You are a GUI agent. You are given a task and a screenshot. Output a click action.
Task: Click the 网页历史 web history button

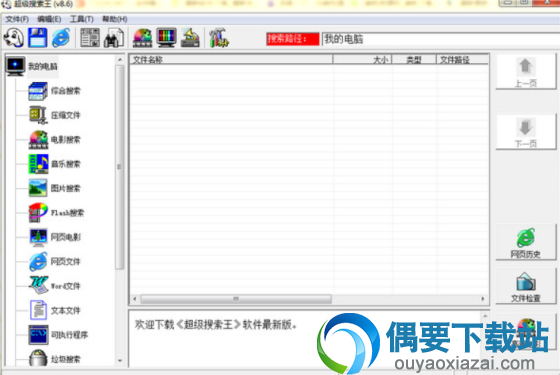(526, 242)
